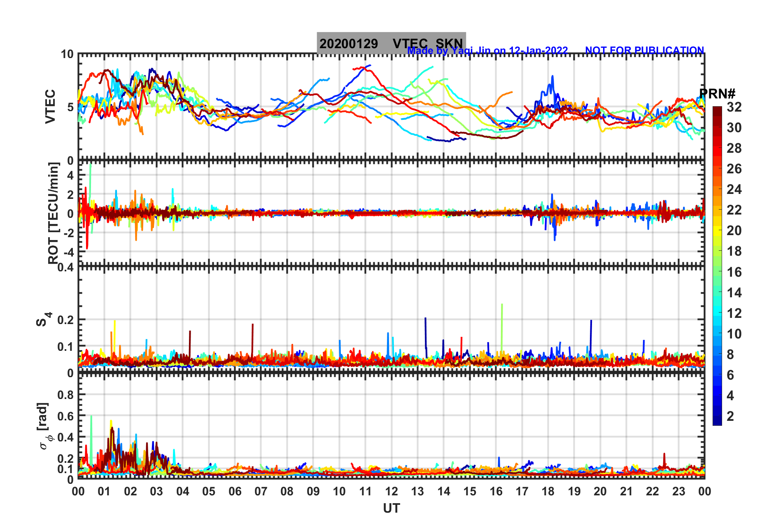Select colorbar tick label 20
Image resolution: width=783 pixels, height=532 pixels.
click(x=734, y=231)
